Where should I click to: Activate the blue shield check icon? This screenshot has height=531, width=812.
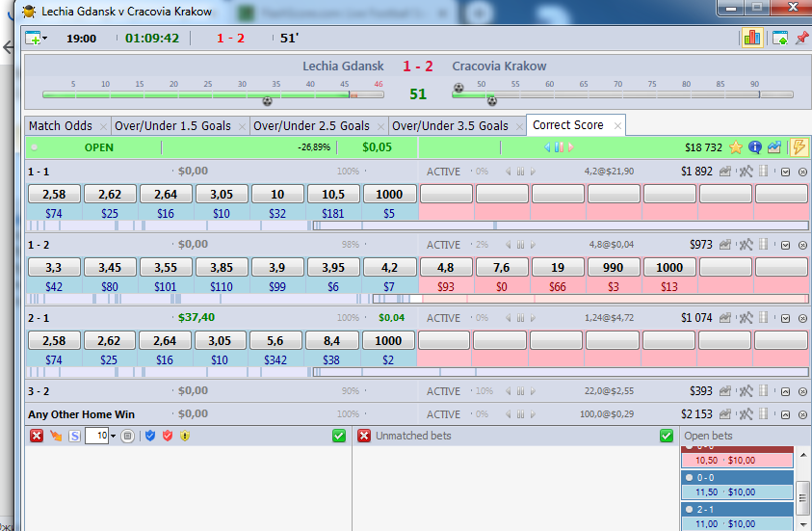(x=150, y=436)
